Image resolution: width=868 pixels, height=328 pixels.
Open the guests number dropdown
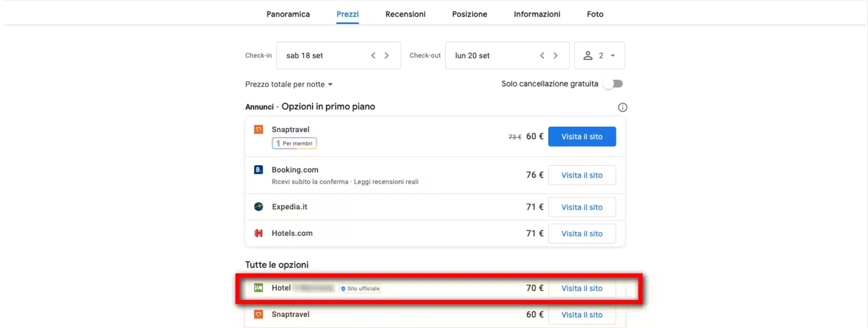coord(599,56)
